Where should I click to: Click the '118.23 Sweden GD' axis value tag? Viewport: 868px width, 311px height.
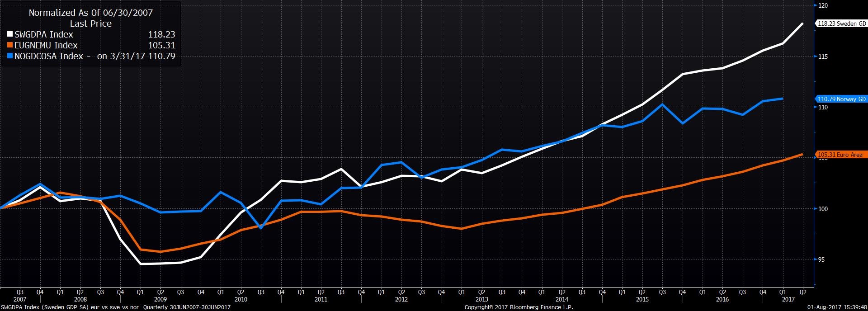842,24
